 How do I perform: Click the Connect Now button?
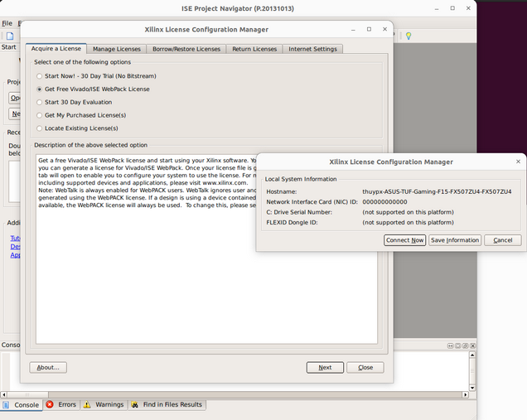[404, 240]
